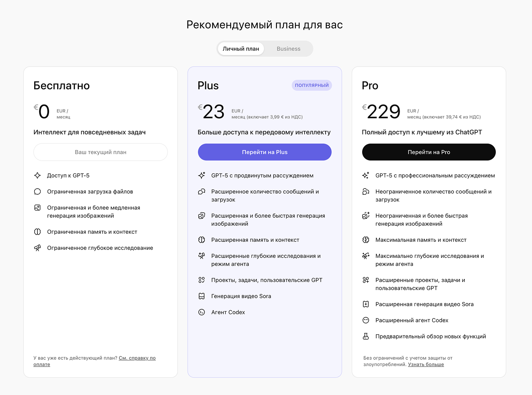This screenshot has width=532, height=395.
Task: Click the Sora video icon in Plus
Action: point(202,296)
